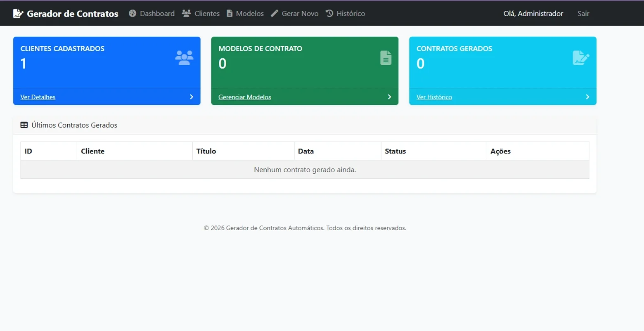
Task: Click the signature icon on Contratos Gerados card
Action: (581, 58)
